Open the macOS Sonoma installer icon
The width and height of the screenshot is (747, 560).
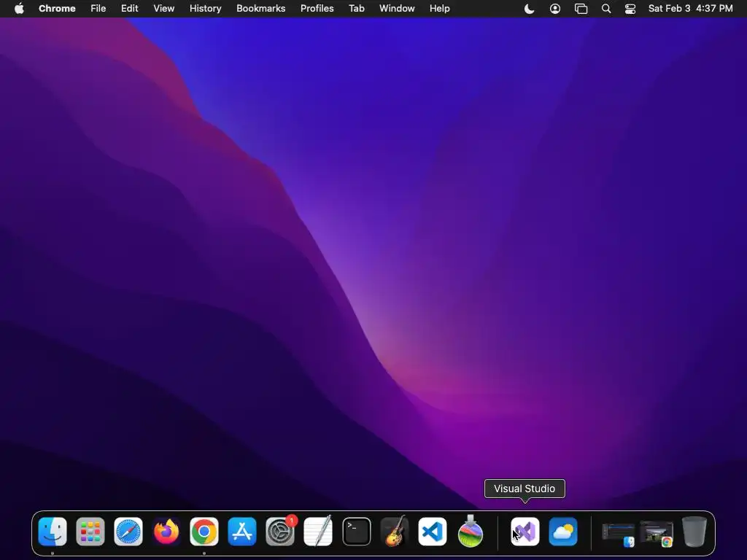pyautogui.click(x=471, y=532)
